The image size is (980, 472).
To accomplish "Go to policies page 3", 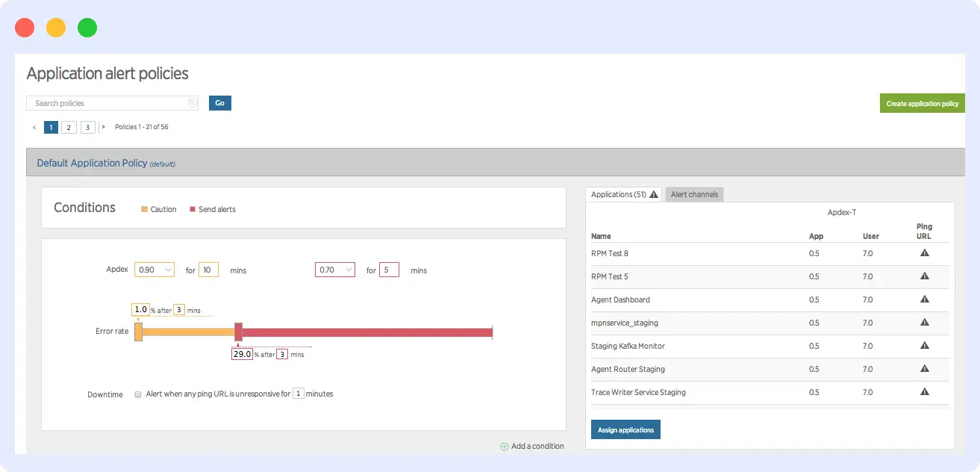I will tap(87, 127).
